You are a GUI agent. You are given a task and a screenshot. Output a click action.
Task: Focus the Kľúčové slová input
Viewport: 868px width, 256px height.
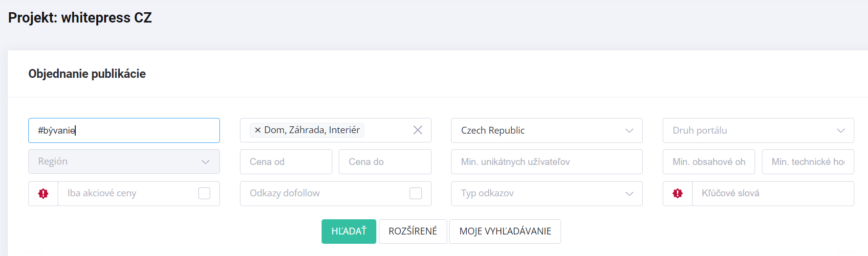tap(773, 193)
